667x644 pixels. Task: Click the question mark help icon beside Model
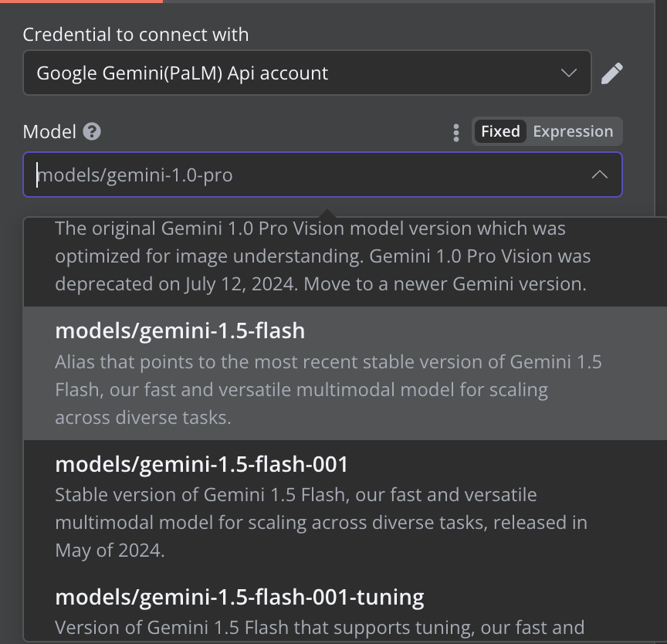(92, 132)
